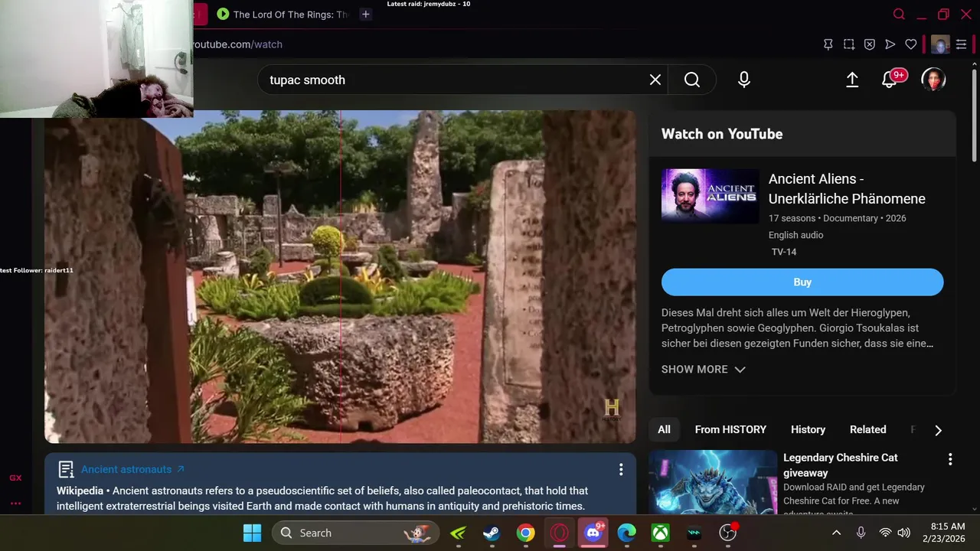The image size is (980, 551).
Task: Switch to Opera GX taskbar icon
Action: click(560, 533)
